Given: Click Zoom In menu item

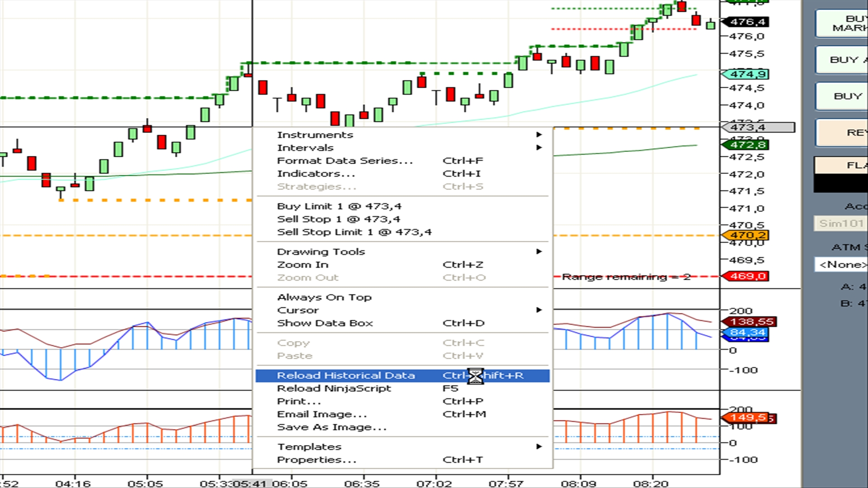Looking at the screenshot, I should 302,265.
